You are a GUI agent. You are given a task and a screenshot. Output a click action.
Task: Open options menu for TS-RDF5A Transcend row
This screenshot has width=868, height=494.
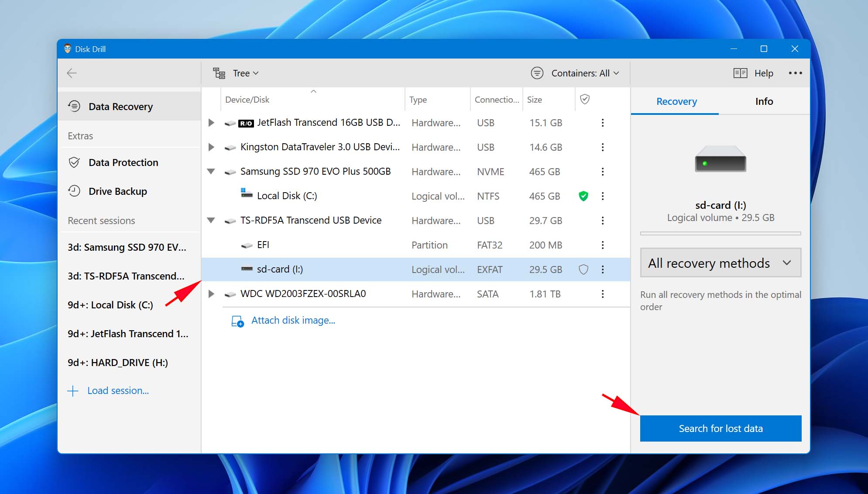point(603,221)
